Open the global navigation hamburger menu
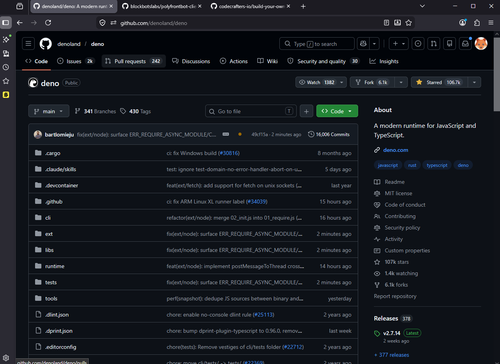 click(28, 44)
